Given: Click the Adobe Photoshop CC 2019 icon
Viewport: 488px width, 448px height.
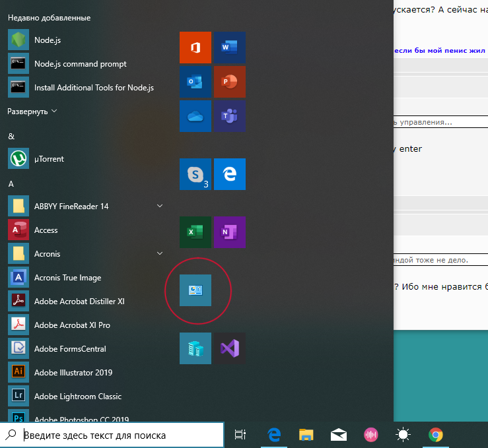Looking at the screenshot, I should [18, 416].
